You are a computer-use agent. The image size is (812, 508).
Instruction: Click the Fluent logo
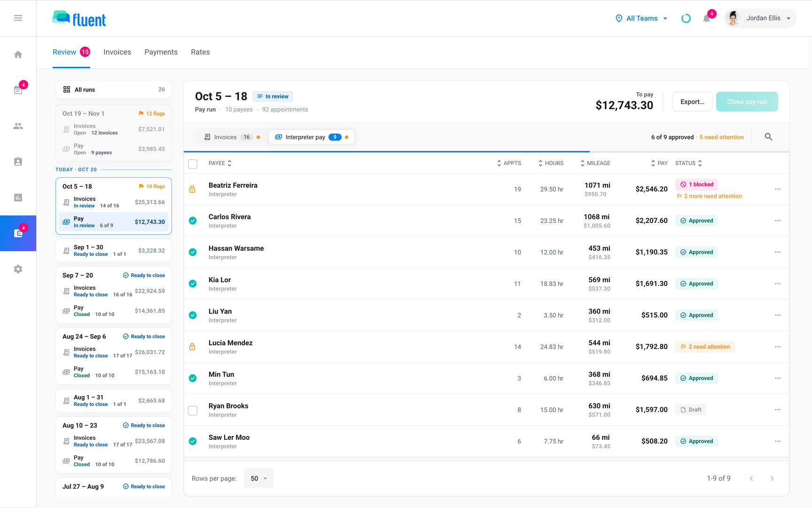pos(79,19)
